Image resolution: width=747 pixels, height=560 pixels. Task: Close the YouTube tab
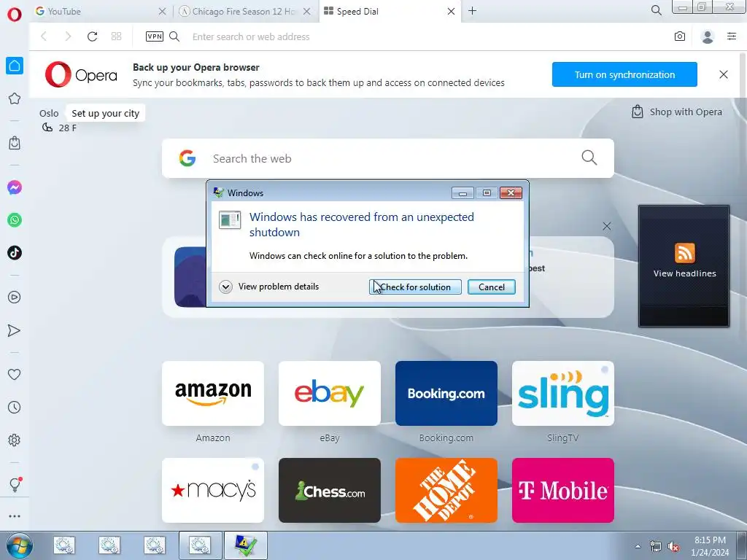tap(162, 12)
